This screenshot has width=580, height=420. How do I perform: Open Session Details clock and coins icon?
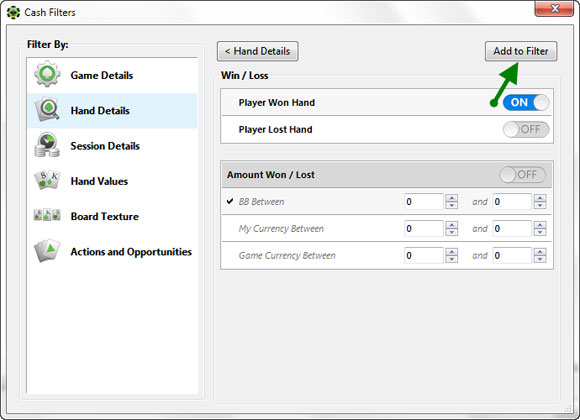[47, 145]
